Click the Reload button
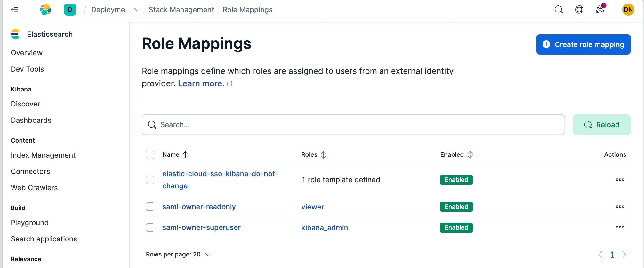The image size is (644, 268). coord(601,125)
